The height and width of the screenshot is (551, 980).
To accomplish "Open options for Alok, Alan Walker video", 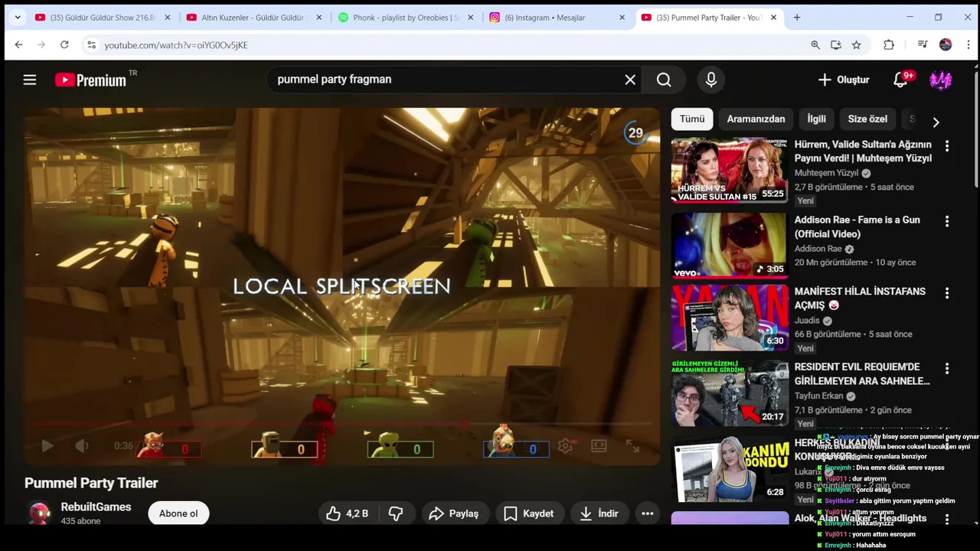I will [x=947, y=520].
